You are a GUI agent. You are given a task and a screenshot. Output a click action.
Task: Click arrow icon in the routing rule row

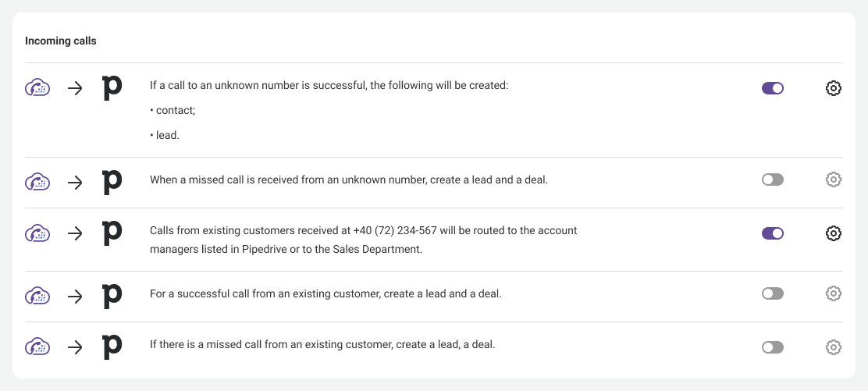tap(75, 233)
